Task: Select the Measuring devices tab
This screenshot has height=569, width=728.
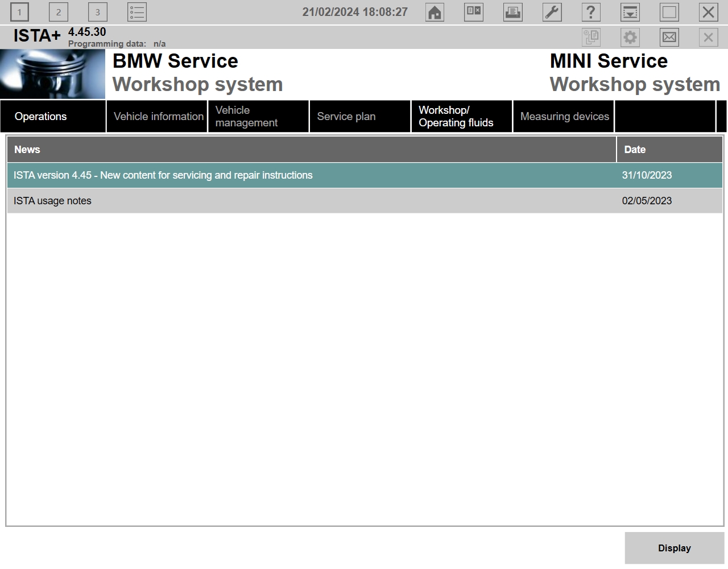Action: 563,116
